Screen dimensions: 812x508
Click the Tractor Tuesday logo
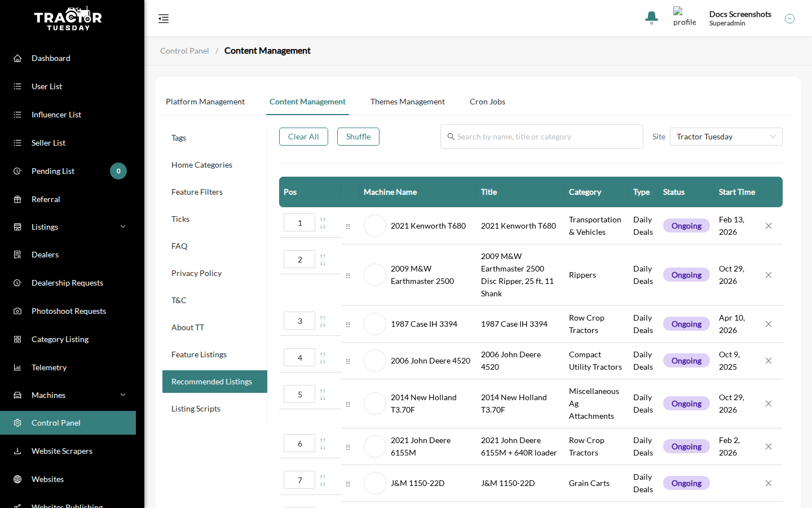pos(68,19)
